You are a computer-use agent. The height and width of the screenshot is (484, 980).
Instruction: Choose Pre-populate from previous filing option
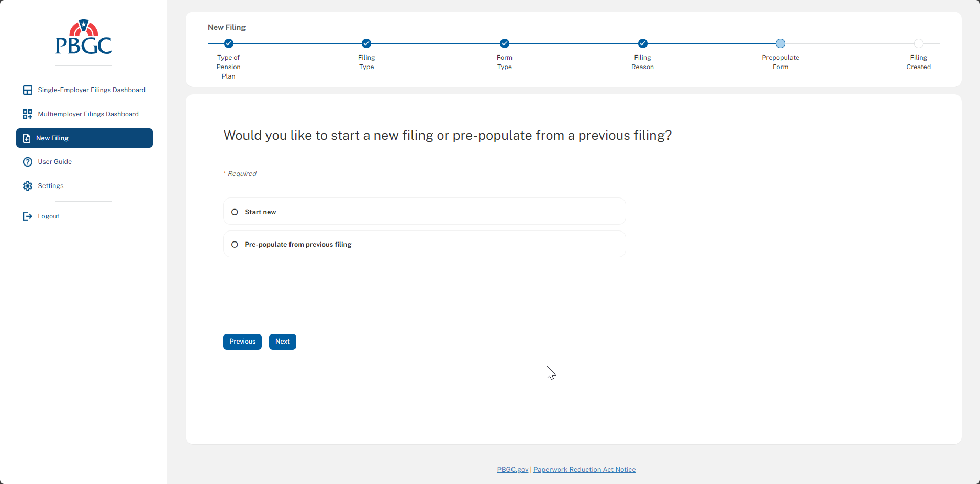coord(235,245)
